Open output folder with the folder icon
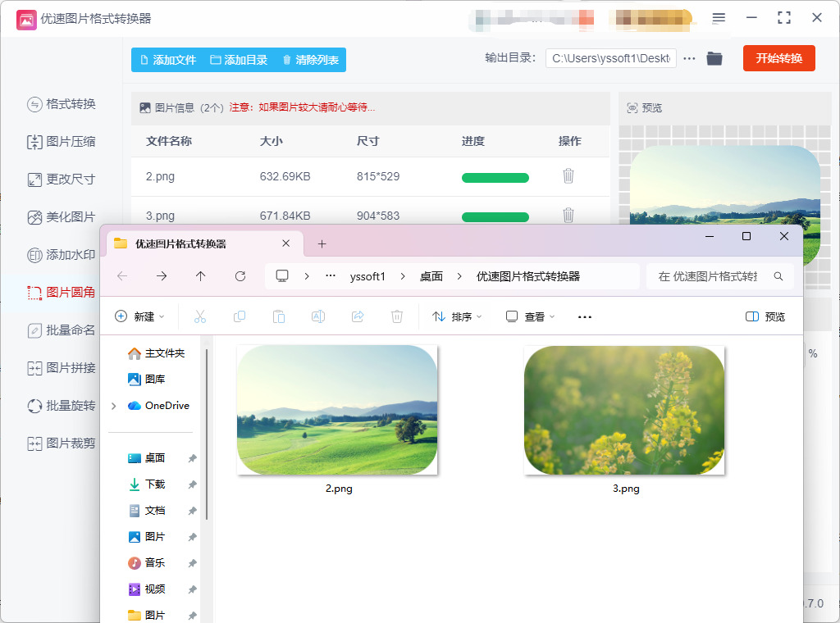The width and height of the screenshot is (840, 623). [x=714, y=58]
